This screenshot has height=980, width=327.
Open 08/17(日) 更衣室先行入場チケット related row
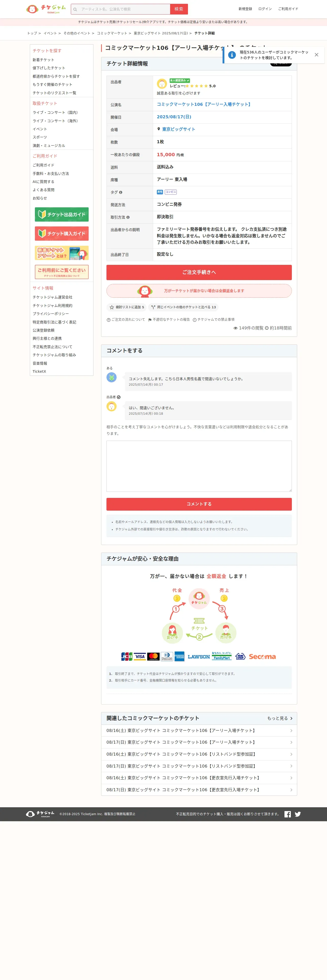(199, 790)
